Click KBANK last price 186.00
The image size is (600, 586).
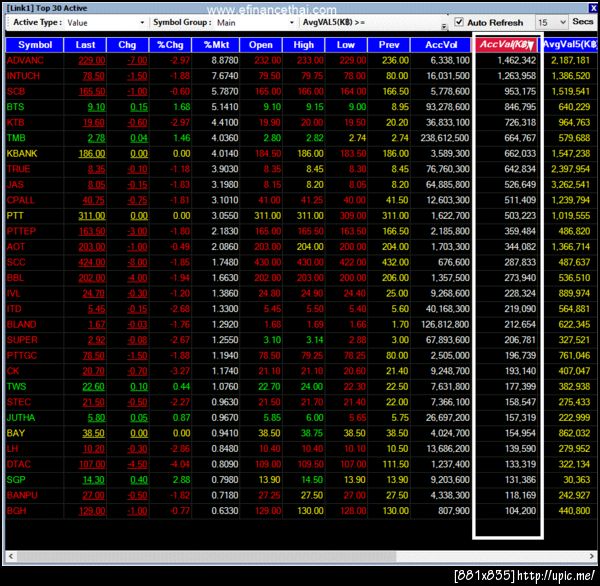coord(92,154)
